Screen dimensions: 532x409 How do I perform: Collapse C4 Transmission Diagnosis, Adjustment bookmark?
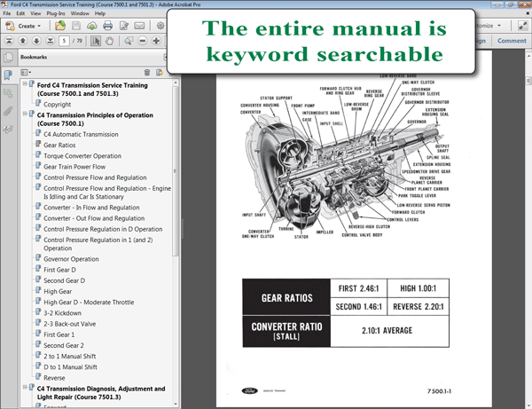click(x=25, y=387)
